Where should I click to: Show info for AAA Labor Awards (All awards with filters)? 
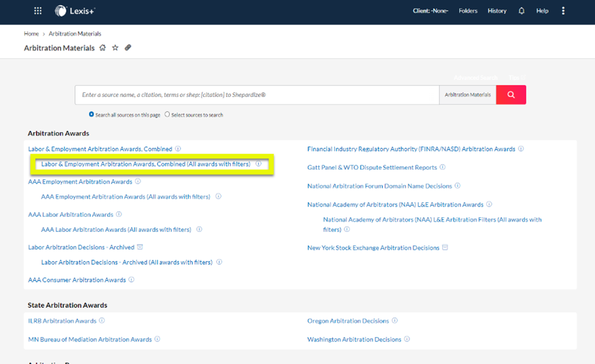coord(199,229)
